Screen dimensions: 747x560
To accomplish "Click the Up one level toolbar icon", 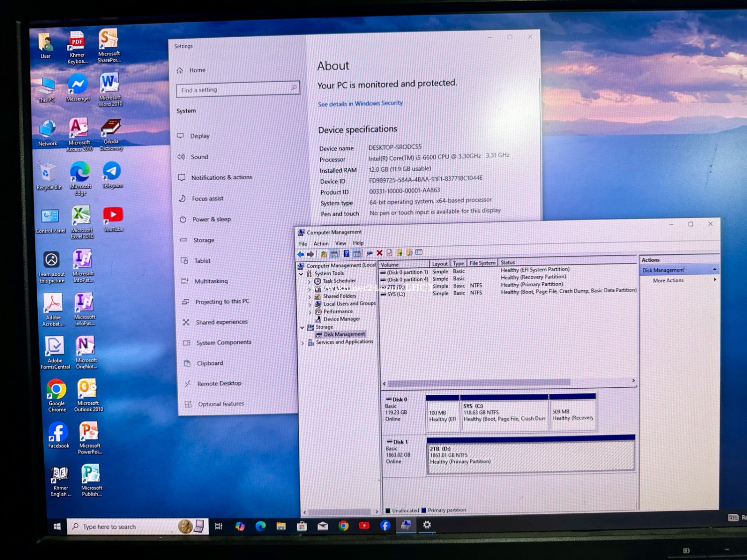I will pos(324,254).
